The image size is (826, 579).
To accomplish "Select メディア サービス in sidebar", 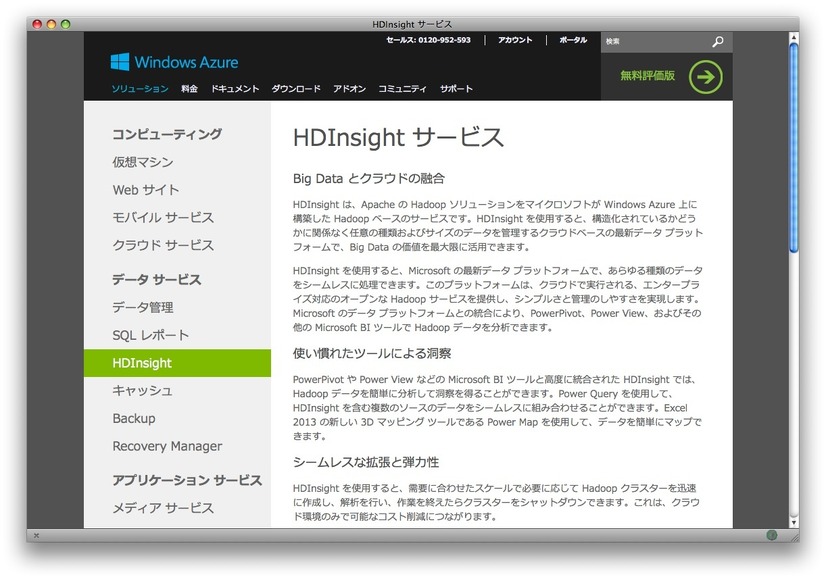I will point(163,508).
